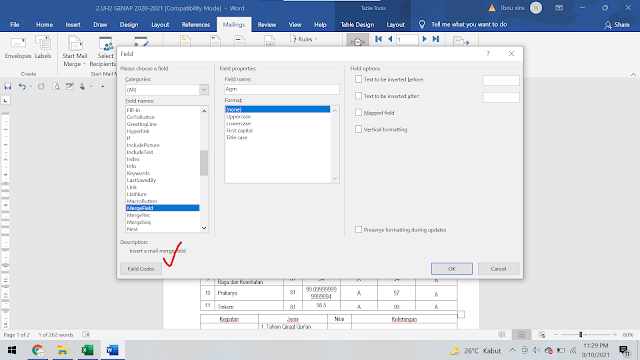Enable Text to be inserted after

pyautogui.click(x=358, y=96)
